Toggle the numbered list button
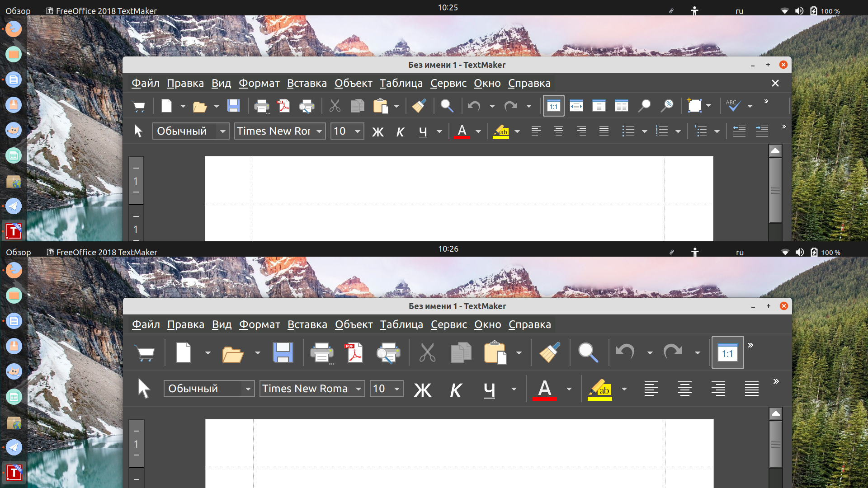 point(662,131)
